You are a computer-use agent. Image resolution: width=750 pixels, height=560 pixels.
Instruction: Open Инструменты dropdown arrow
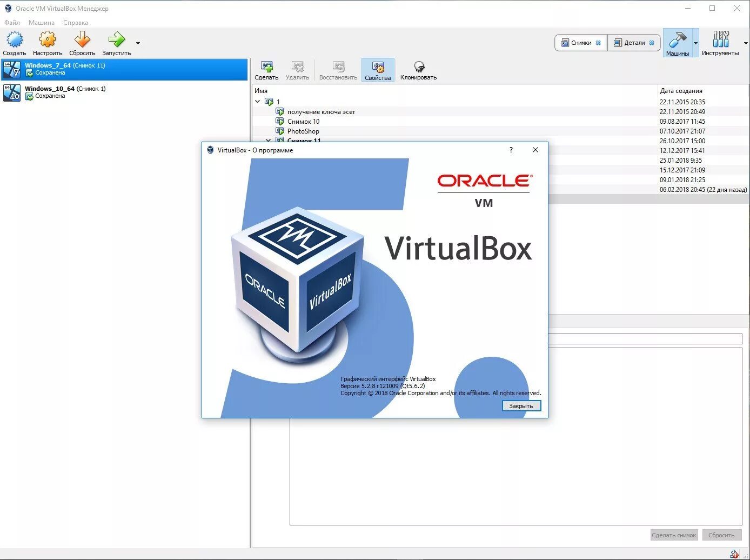click(x=746, y=43)
